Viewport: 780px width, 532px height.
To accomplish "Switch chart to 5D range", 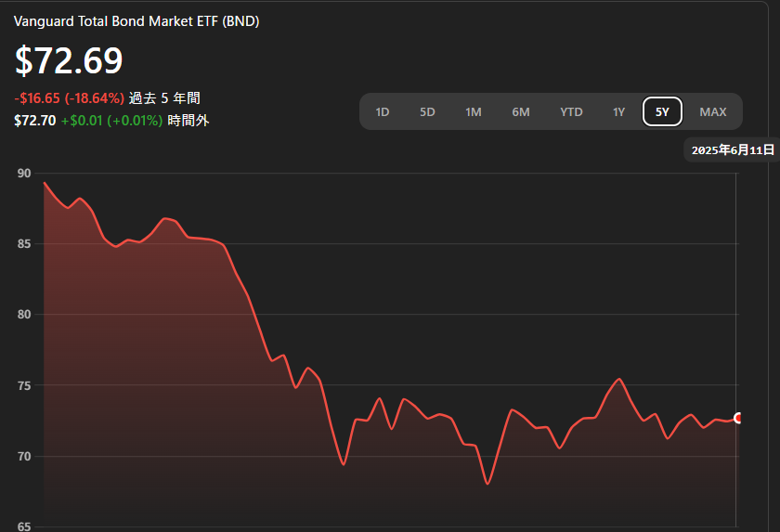I will click(427, 111).
